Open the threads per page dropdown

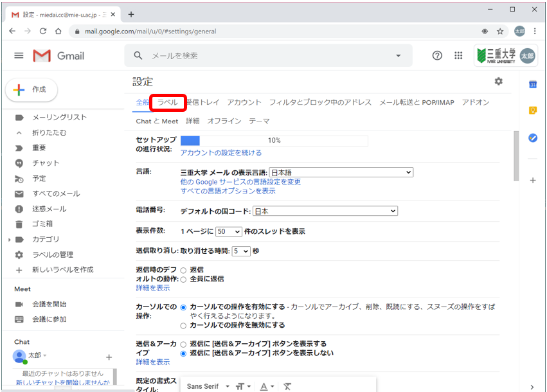pyautogui.click(x=228, y=231)
